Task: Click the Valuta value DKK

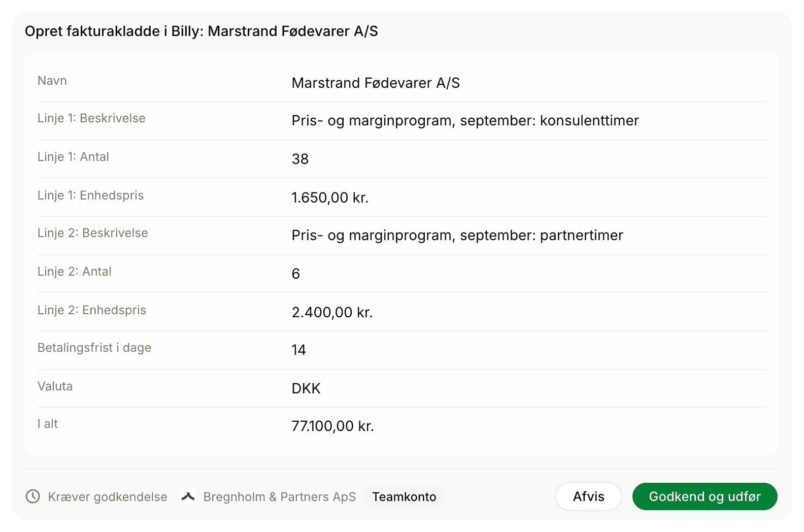Action: click(306, 388)
